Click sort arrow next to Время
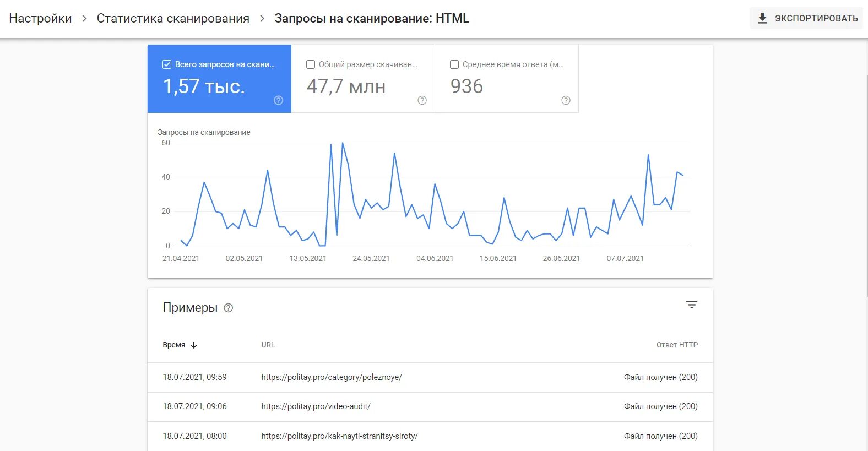868x451 pixels. coord(194,345)
